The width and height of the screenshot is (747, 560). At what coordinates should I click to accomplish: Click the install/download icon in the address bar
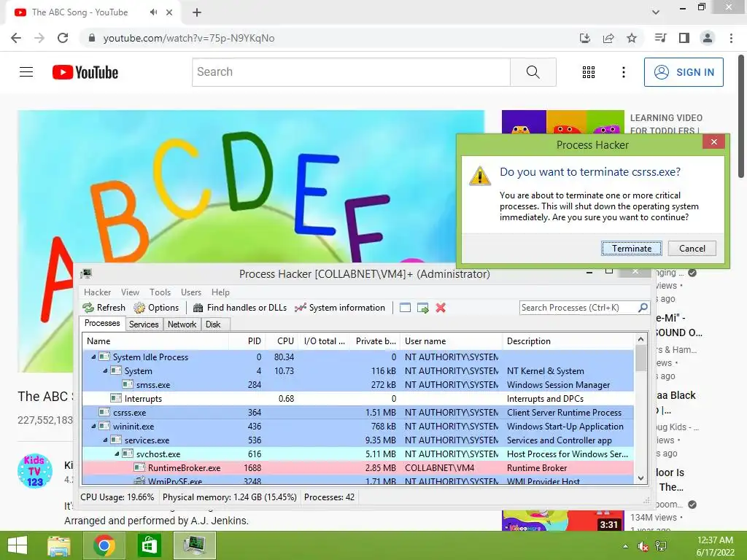585,38
